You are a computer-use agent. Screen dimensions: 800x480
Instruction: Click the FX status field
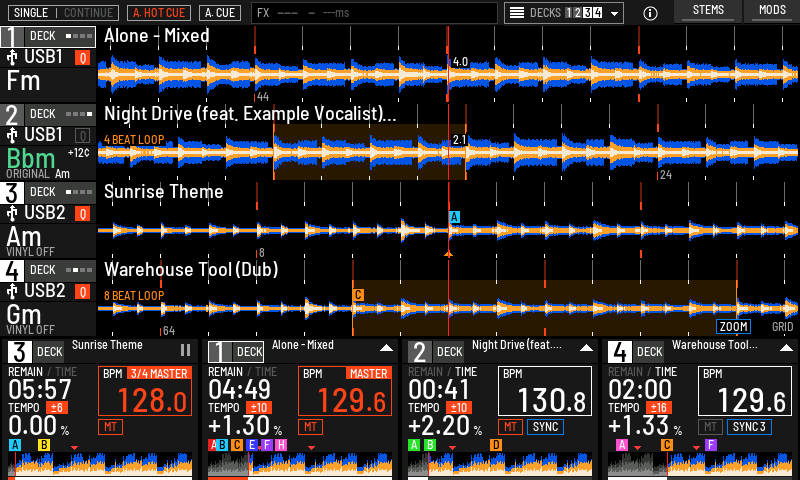(374, 13)
